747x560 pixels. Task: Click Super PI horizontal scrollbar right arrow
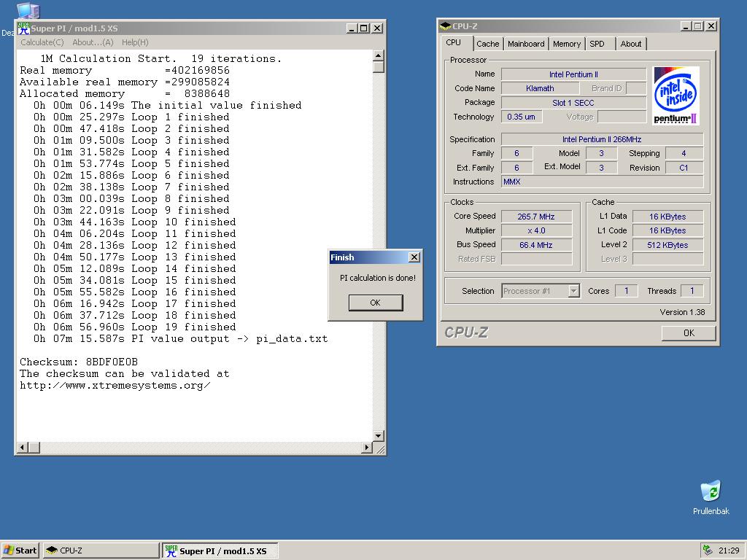(x=367, y=448)
